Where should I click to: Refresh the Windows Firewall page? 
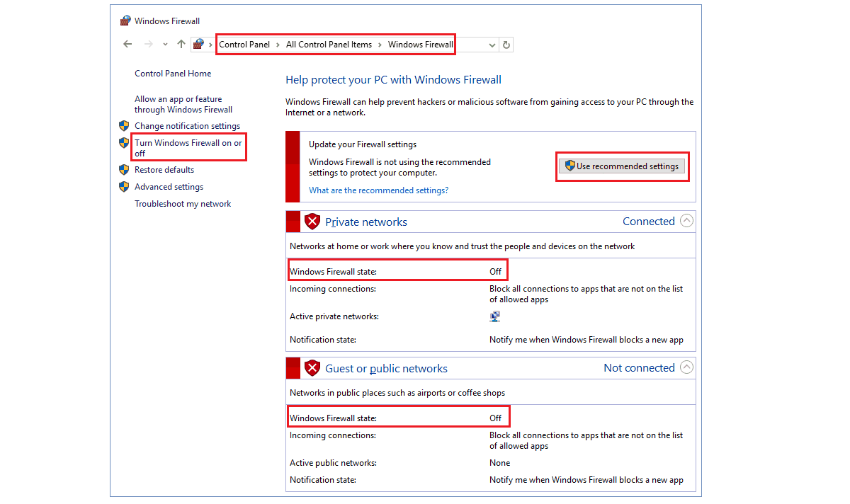coord(506,45)
